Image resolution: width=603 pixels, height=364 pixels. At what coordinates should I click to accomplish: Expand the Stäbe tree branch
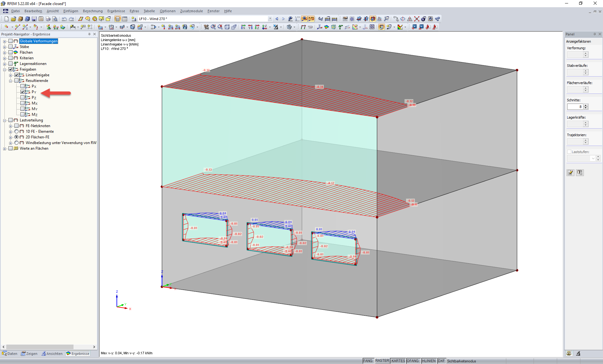tap(5, 46)
